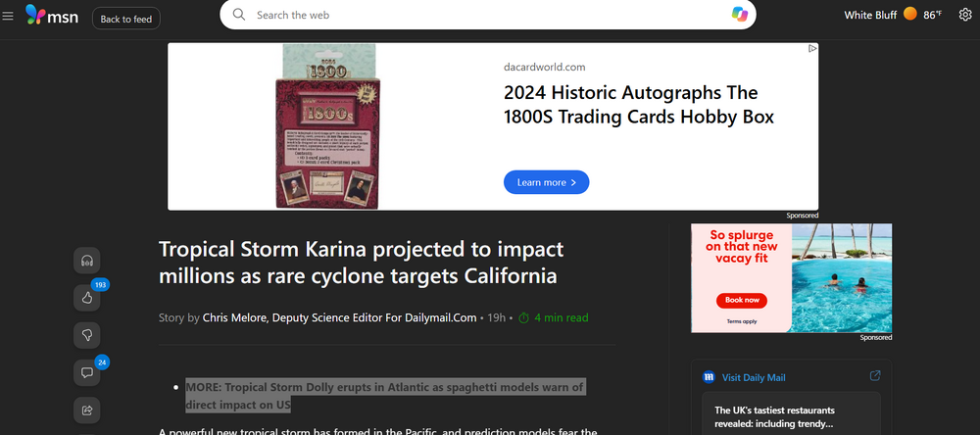Click Back to feed button
Screen dimensions: 980x435
pyautogui.click(x=126, y=19)
